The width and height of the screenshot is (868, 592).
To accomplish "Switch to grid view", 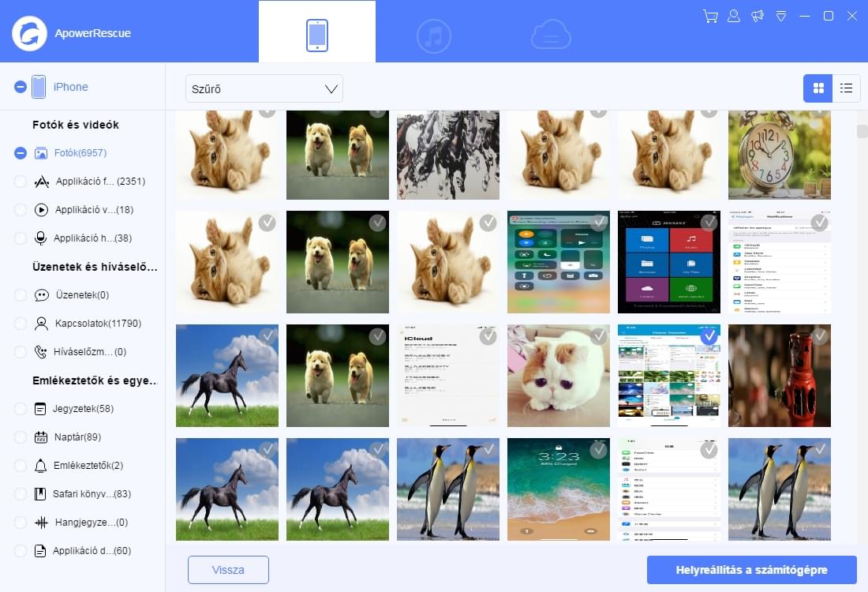I will (818, 88).
